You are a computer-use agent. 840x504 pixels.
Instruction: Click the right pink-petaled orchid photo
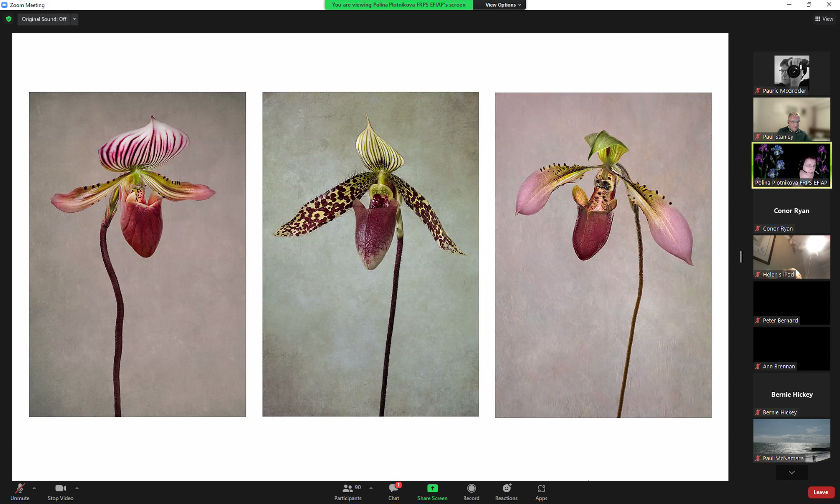coord(603,255)
